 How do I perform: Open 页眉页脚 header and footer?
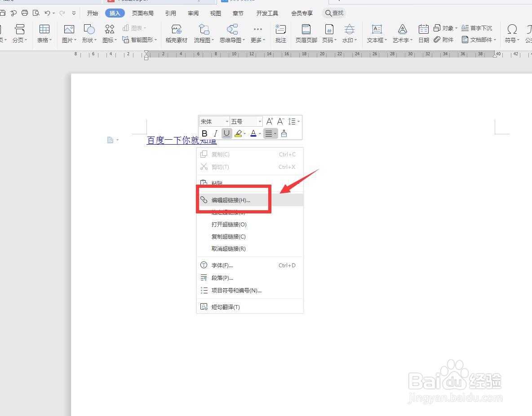click(x=306, y=33)
